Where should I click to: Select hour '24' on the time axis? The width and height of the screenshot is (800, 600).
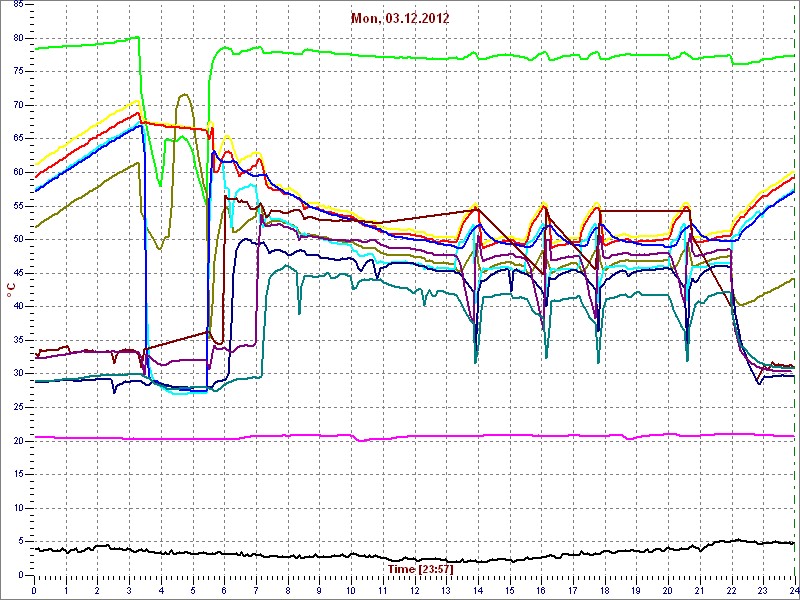pos(794,589)
